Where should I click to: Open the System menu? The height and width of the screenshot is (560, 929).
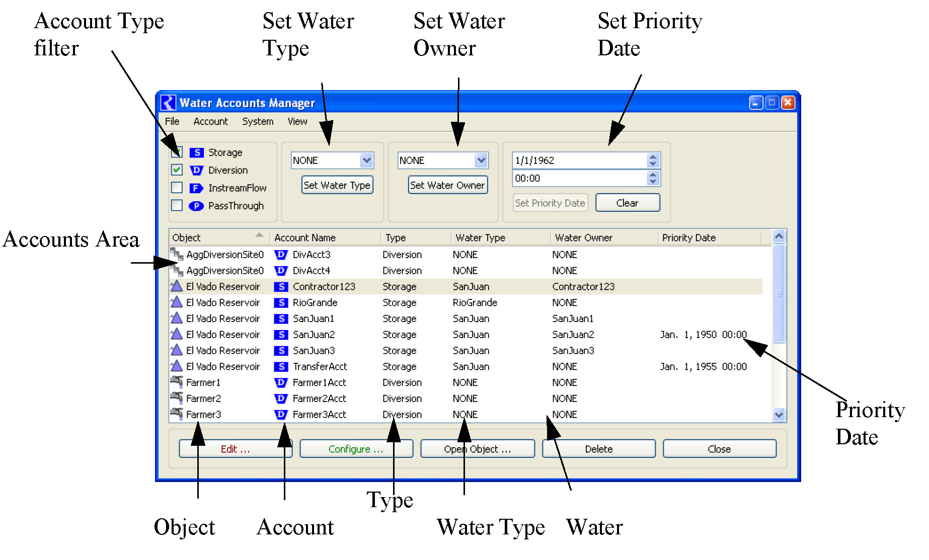click(x=258, y=121)
